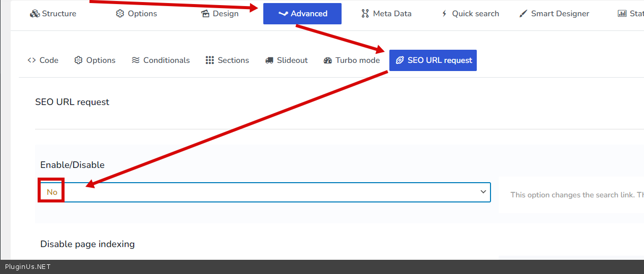Select the Options sub-tab under Advanced
This screenshot has width=644, height=274.
tap(95, 60)
